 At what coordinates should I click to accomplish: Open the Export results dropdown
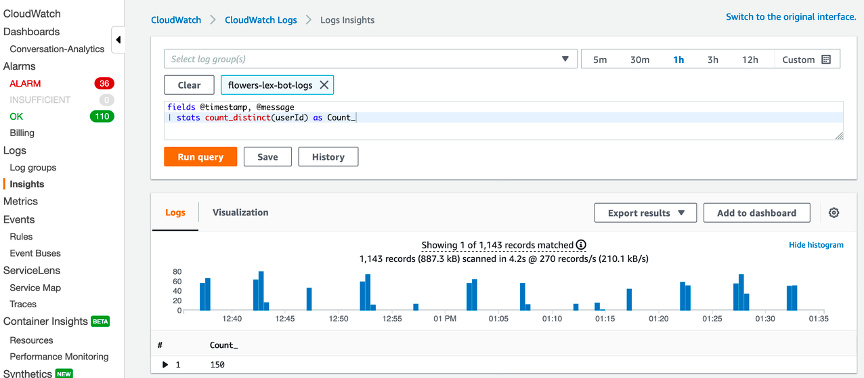(x=645, y=213)
